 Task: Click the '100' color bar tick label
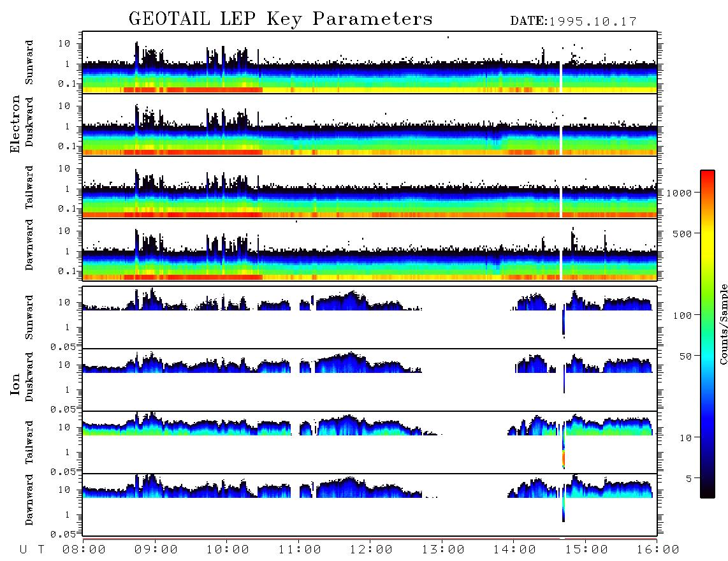click(x=683, y=316)
